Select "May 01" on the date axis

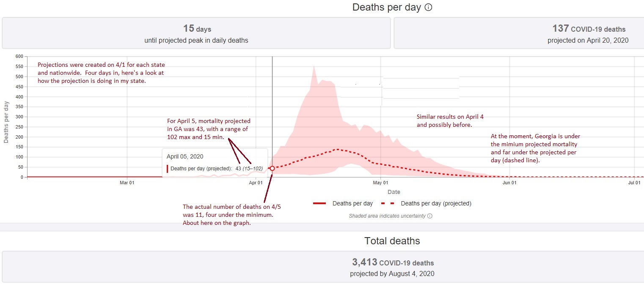click(380, 183)
